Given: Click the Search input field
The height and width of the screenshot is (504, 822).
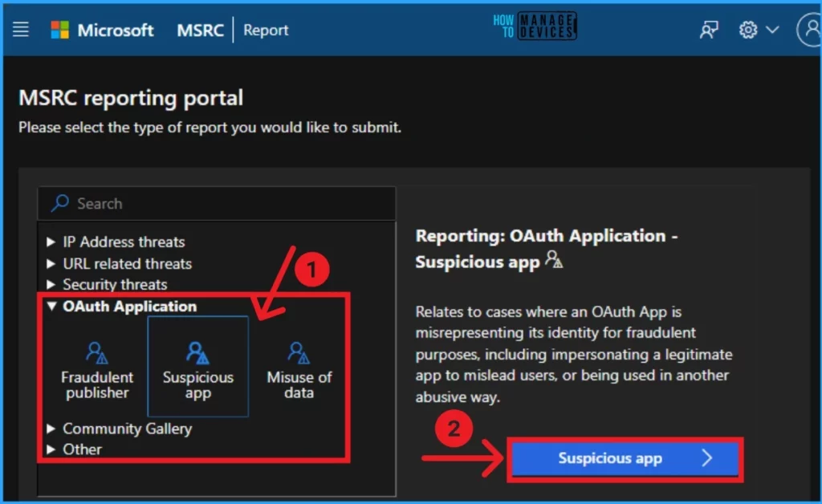Looking at the screenshot, I should pyautogui.click(x=217, y=203).
